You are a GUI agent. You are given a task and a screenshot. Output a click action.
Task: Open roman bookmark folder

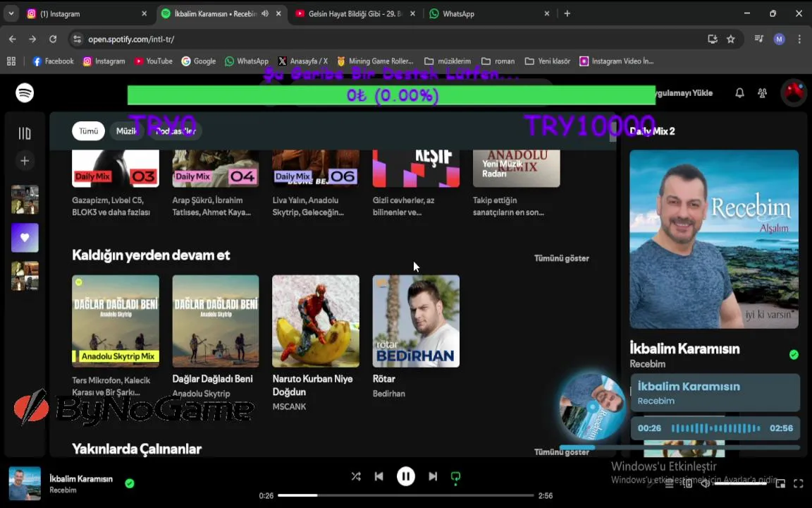click(498, 61)
